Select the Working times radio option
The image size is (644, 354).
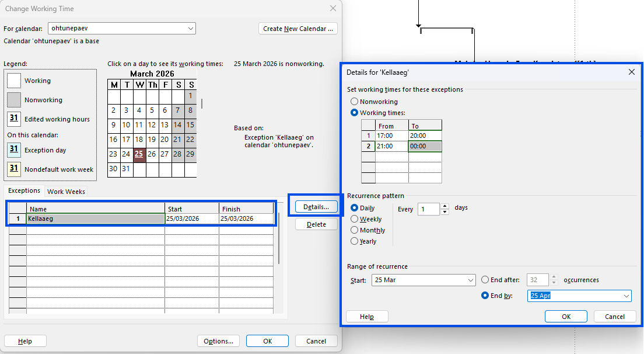[354, 113]
